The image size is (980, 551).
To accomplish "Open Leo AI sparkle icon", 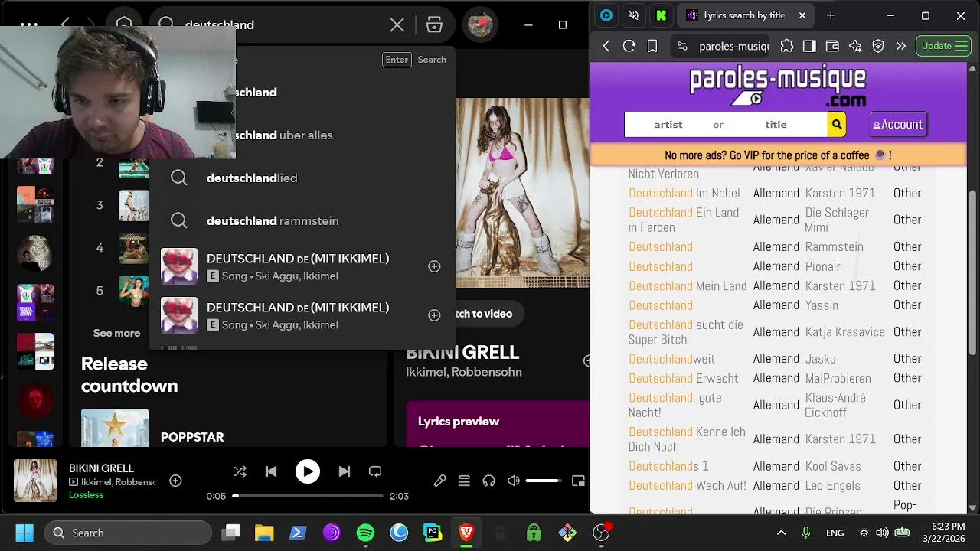I will (855, 46).
